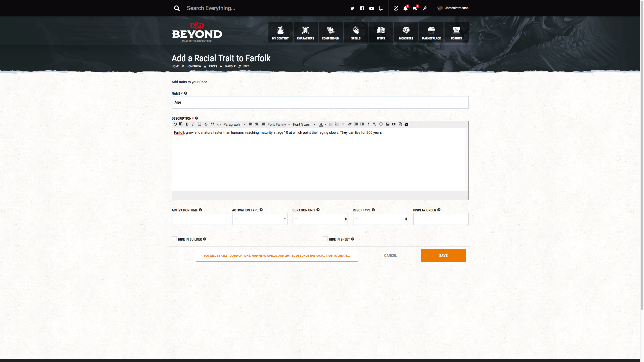This screenshot has width=644, height=362.
Task: Align text center
Action: (x=257, y=124)
